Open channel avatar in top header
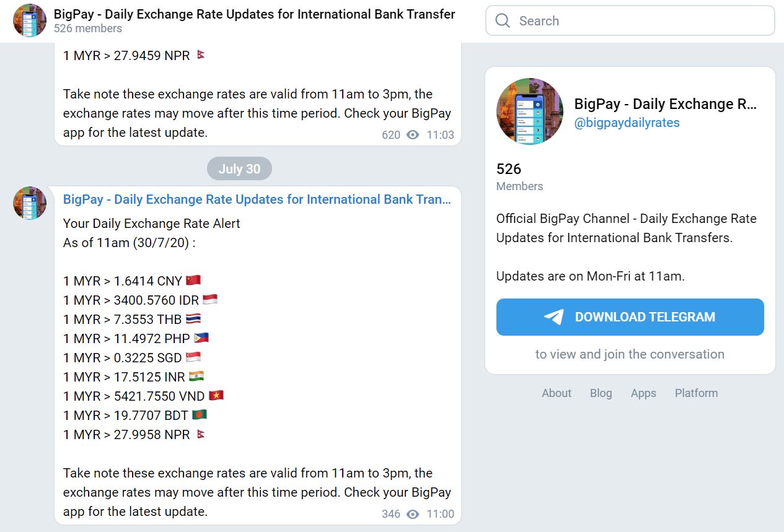 click(x=30, y=20)
